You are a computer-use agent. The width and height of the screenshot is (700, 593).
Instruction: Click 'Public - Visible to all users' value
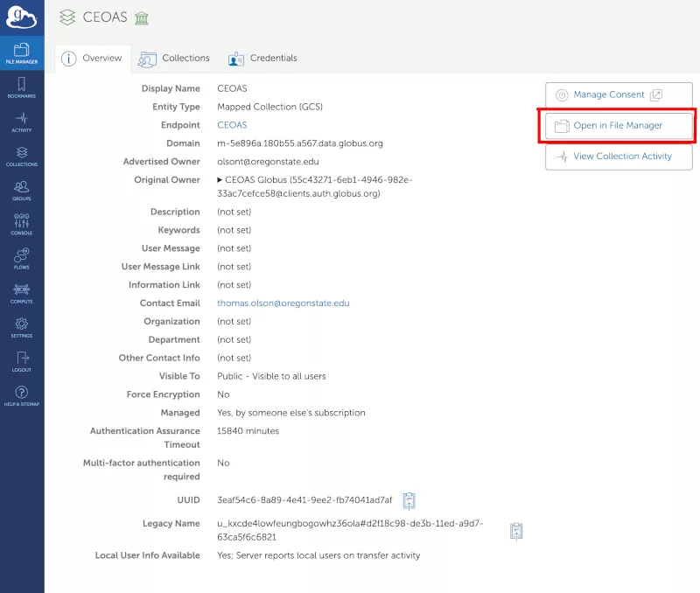click(x=271, y=376)
